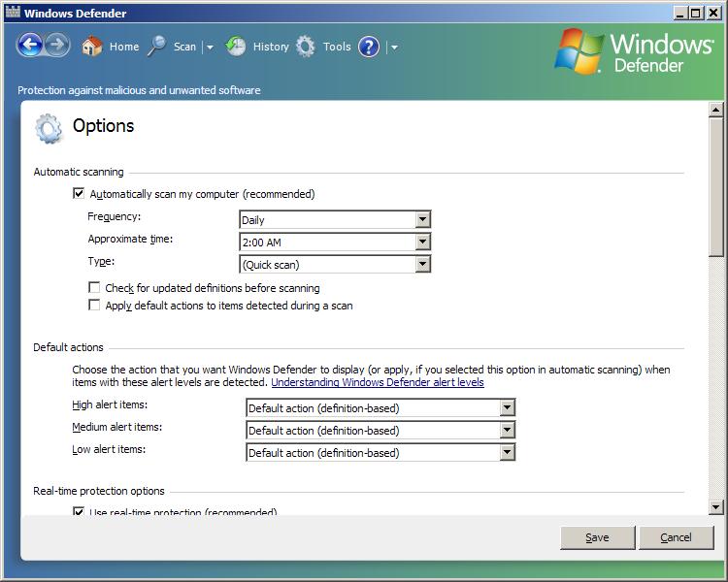The width and height of the screenshot is (728, 582).
Task: Enable Apply default actions to detected items
Action: point(94,305)
